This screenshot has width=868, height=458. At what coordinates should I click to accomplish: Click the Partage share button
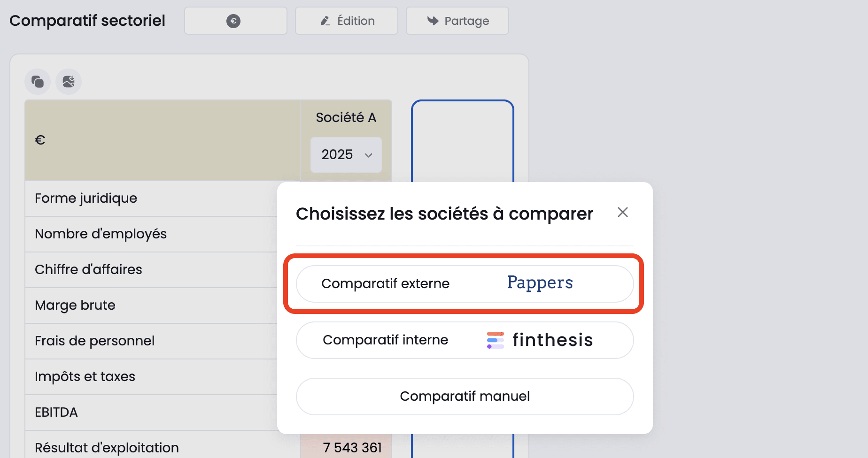(457, 21)
